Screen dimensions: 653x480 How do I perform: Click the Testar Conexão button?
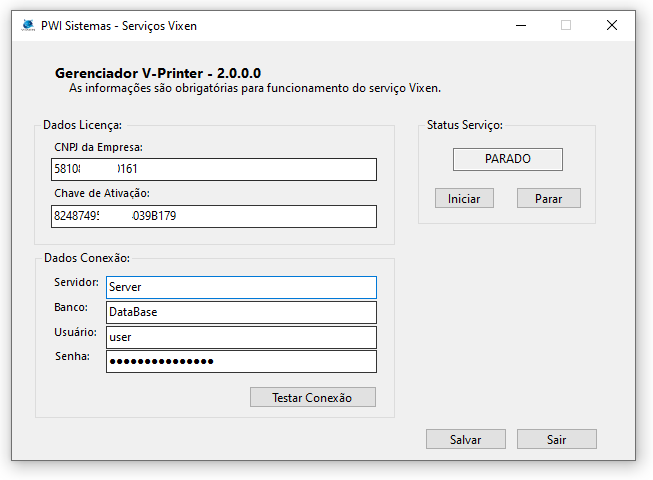click(313, 397)
